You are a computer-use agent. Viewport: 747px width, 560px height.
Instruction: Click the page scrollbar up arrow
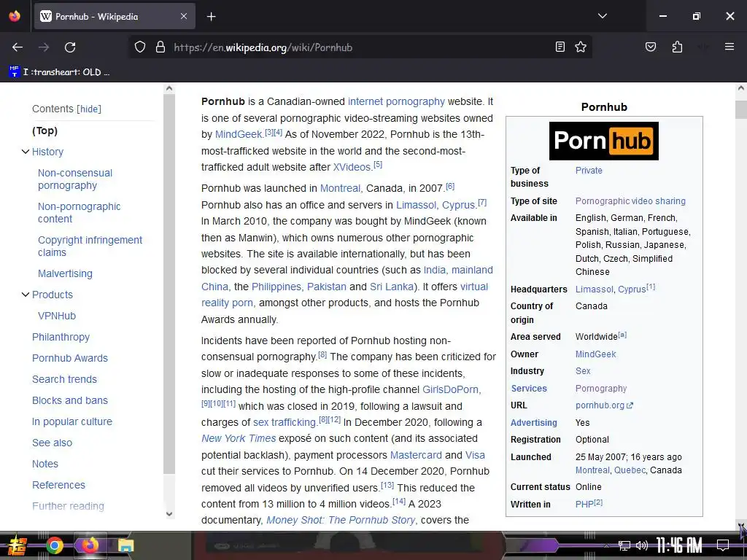(741, 88)
